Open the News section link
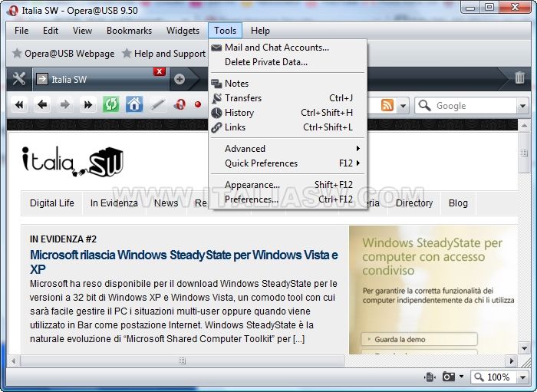537x392 pixels. tap(166, 203)
